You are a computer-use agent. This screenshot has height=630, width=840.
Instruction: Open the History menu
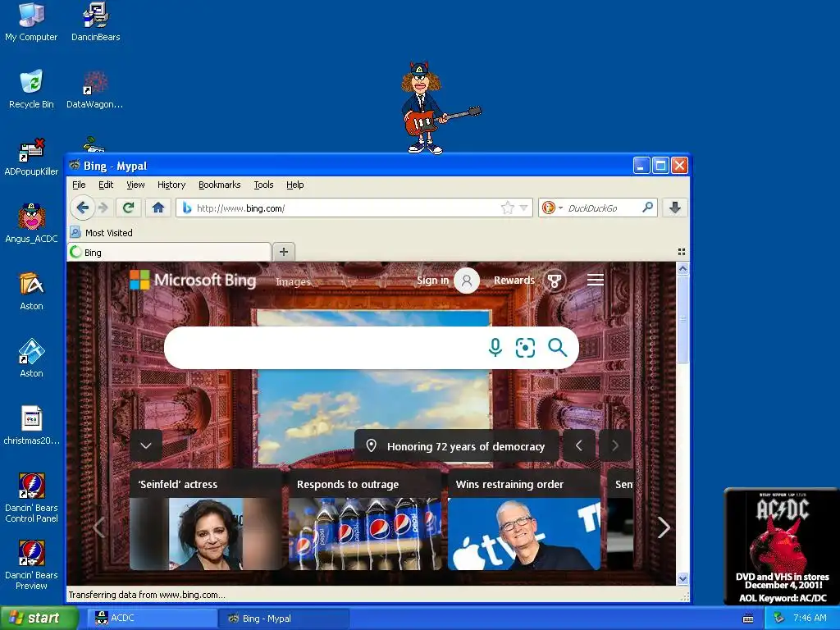[171, 185]
